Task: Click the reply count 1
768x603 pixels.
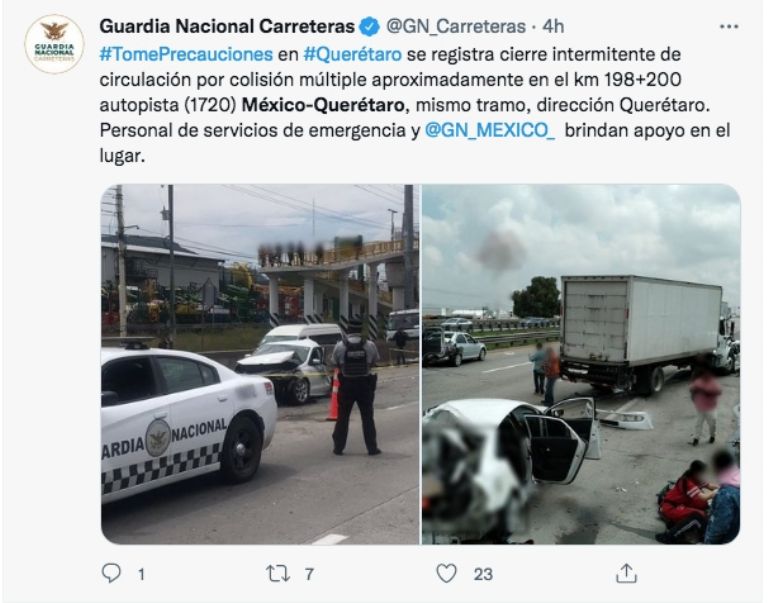Action: 141,574
